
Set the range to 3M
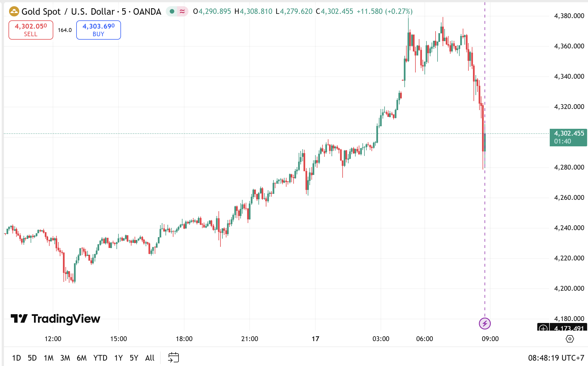[x=65, y=358]
